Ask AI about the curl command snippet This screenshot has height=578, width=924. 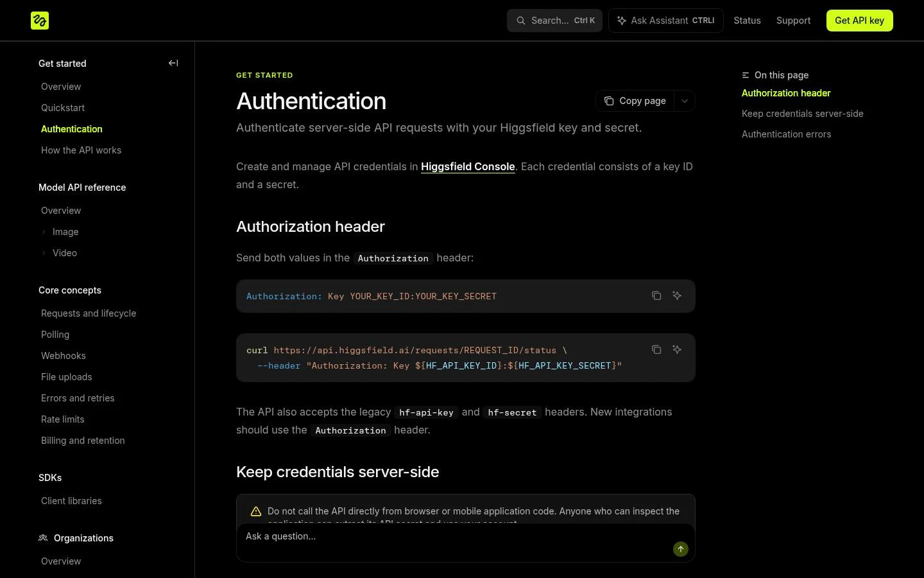tap(677, 349)
